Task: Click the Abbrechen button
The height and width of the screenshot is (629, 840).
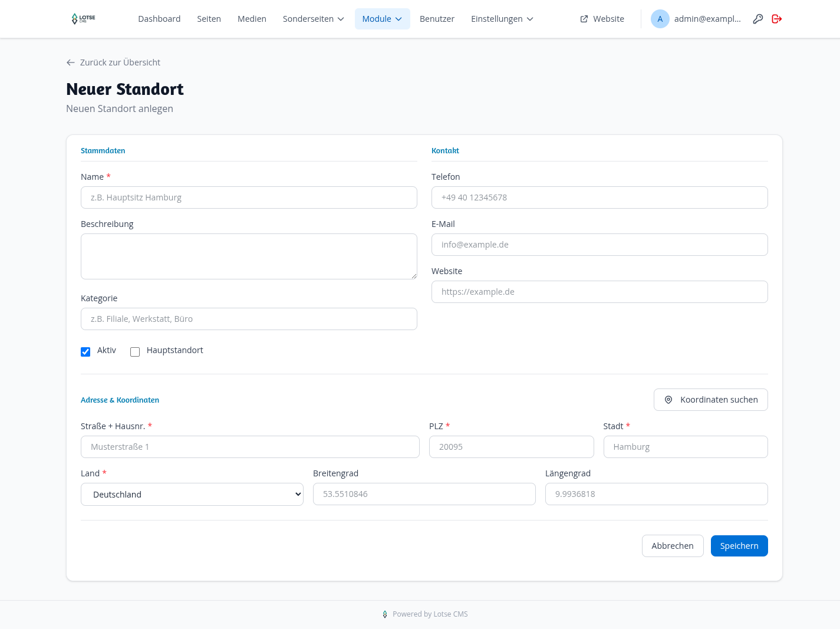Action: tap(673, 546)
